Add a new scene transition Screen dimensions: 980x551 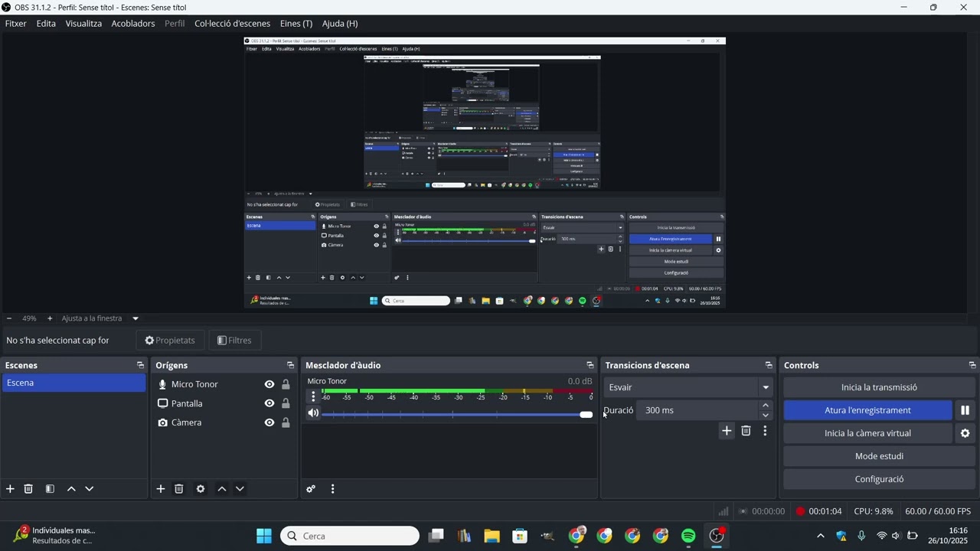coord(727,431)
